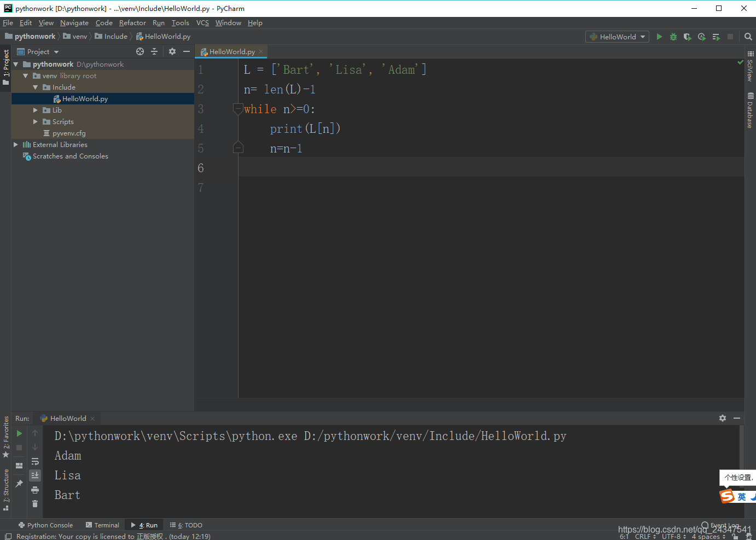Toggle tool window bars icon in status bar corner
The image size is (756, 540).
coord(8,536)
